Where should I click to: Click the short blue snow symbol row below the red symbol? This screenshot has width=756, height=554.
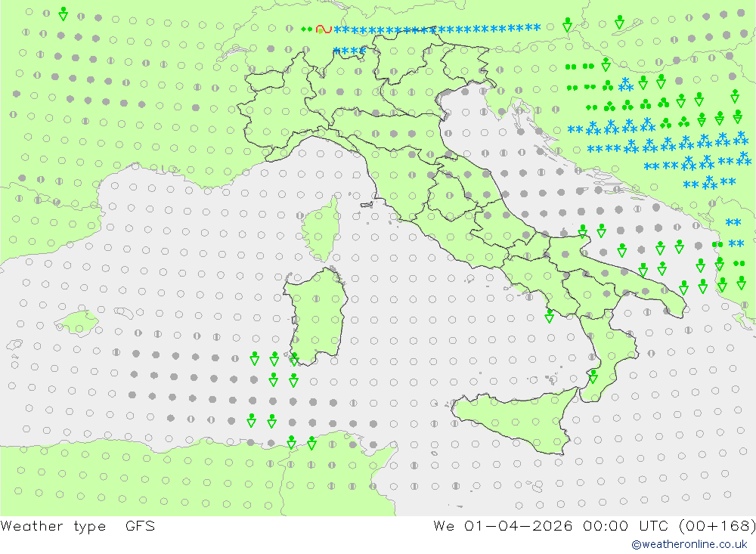pyautogui.click(x=349, y=51)
